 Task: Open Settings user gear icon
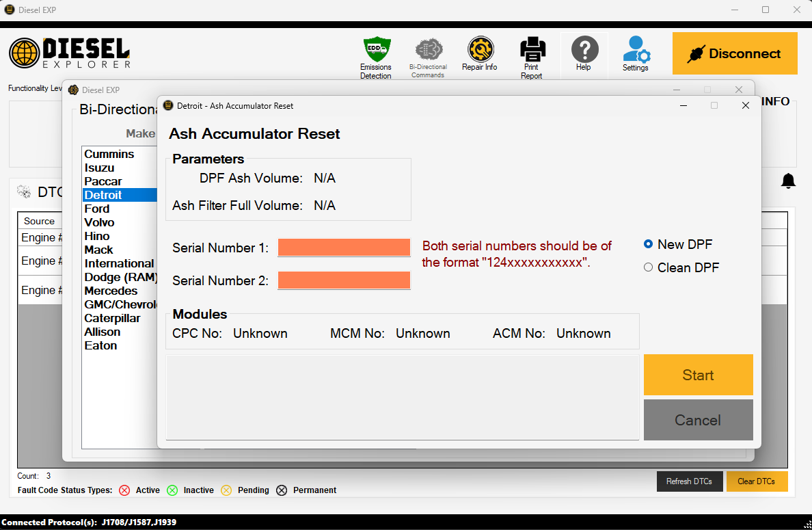point(636,50)
